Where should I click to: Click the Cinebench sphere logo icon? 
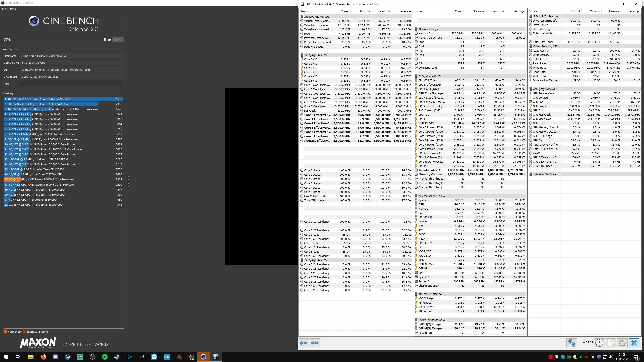click(34, 21)
